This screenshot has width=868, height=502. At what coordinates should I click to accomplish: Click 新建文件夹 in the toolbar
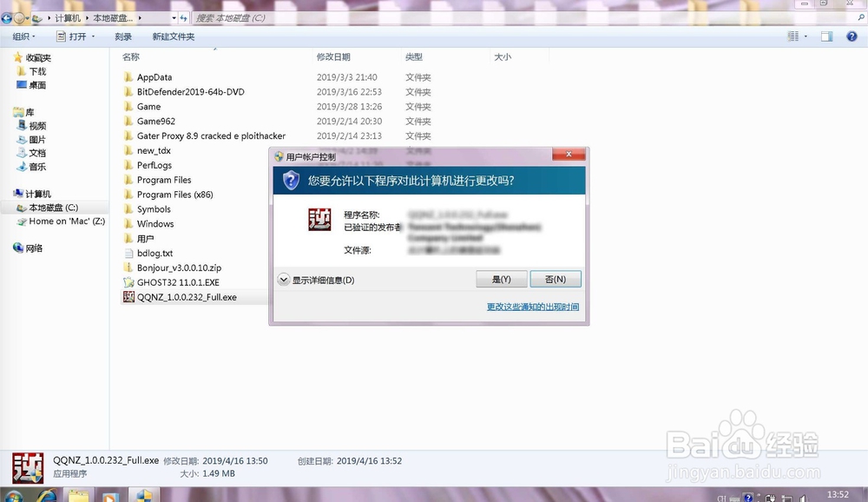[x=174, y=36]
